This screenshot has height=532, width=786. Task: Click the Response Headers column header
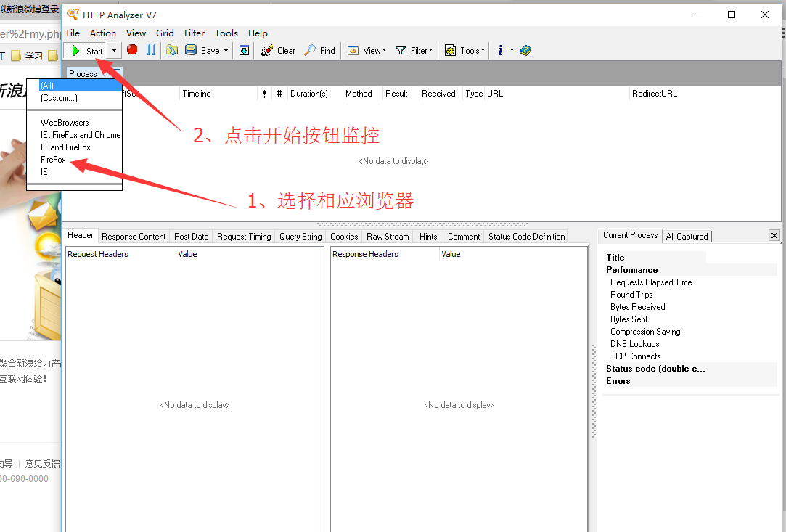tap(385, 254)
